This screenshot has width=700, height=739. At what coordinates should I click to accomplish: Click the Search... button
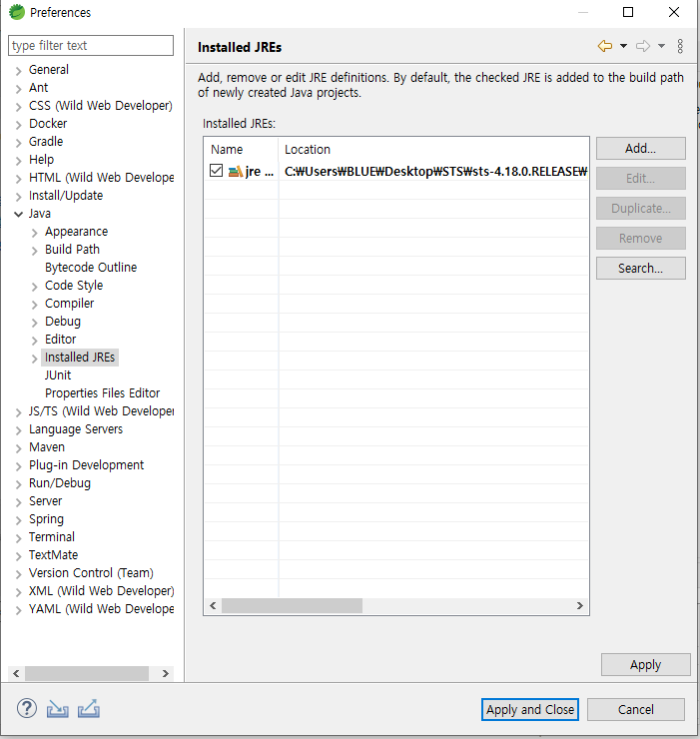(x=641, y=269)
